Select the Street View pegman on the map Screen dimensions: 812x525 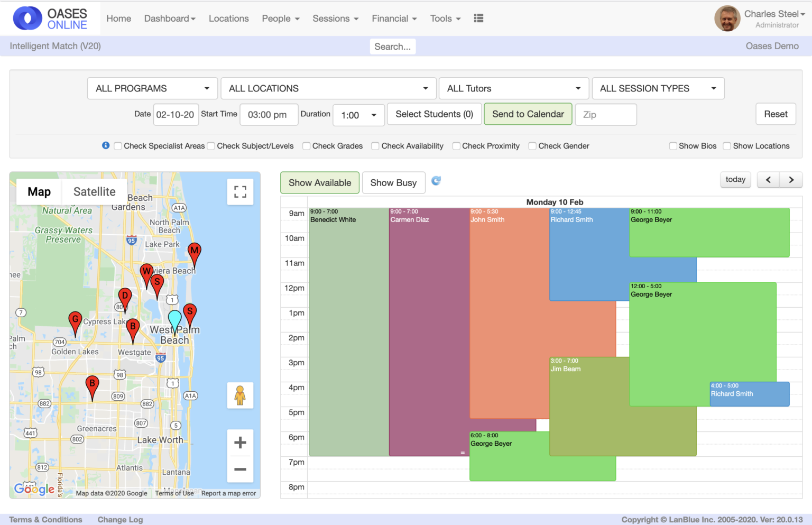(x=240, y=395)
